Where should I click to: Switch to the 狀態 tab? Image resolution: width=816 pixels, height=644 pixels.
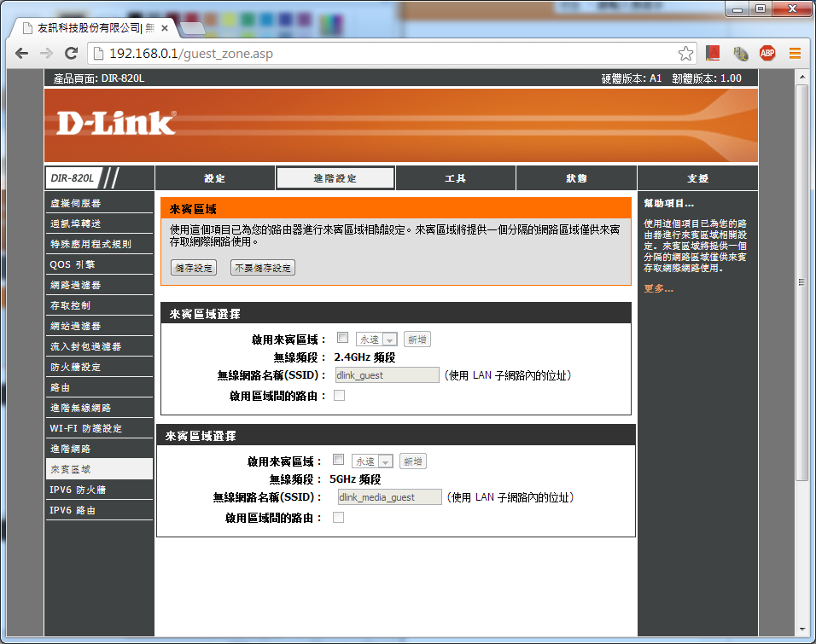tap(576, 178)
